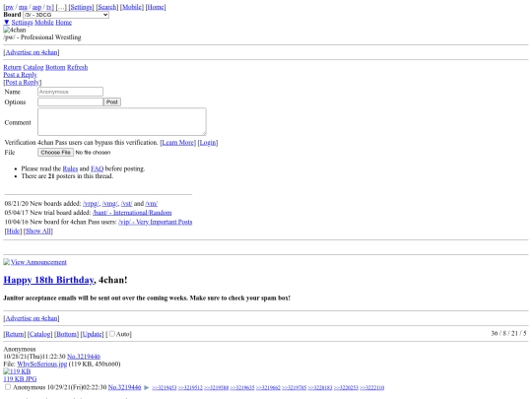Open the /vmg/ board link
Screen dimensions: 532x399
(110, 204)
